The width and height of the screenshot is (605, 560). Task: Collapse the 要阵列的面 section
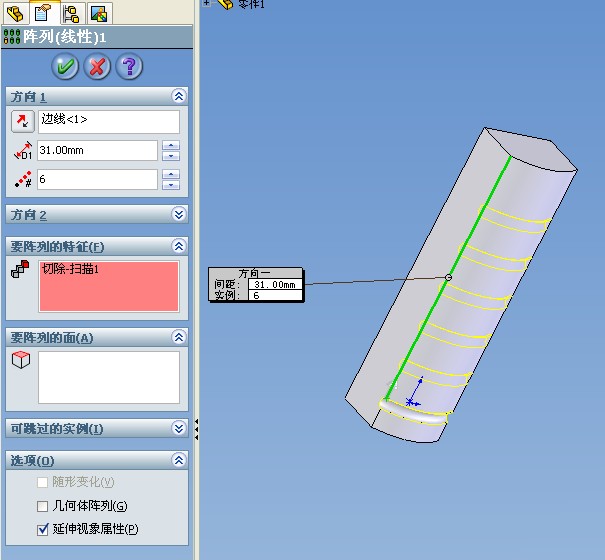(179, 337)
